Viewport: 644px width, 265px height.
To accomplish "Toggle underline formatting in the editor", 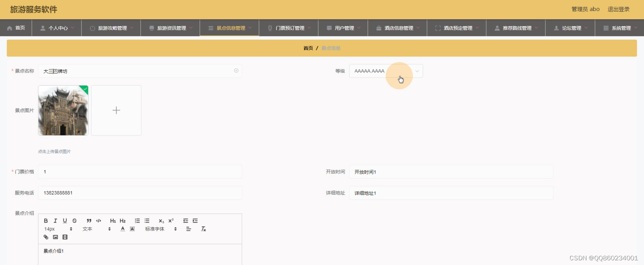I will [x=65, y=221].
